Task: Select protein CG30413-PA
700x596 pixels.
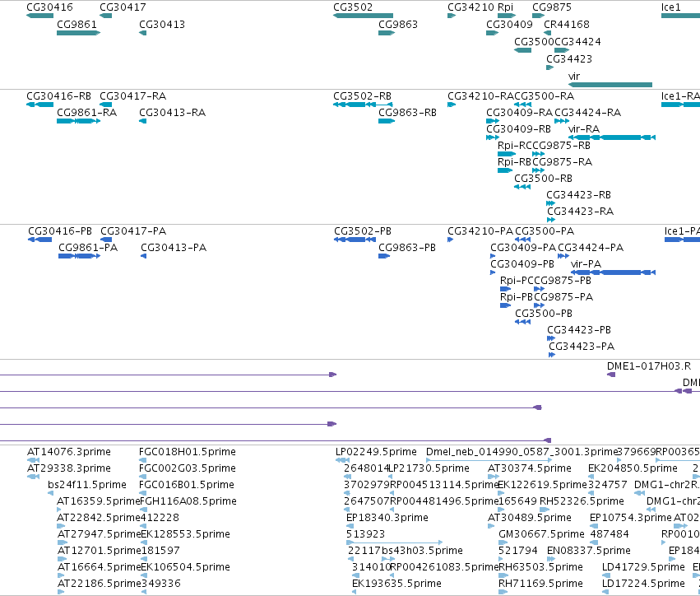Action: pos(174,248)
